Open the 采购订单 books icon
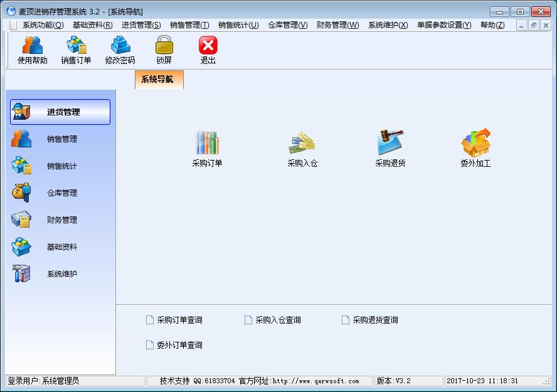Image resolution: width=557 pixels, height=392 pixels. (207, 149)
